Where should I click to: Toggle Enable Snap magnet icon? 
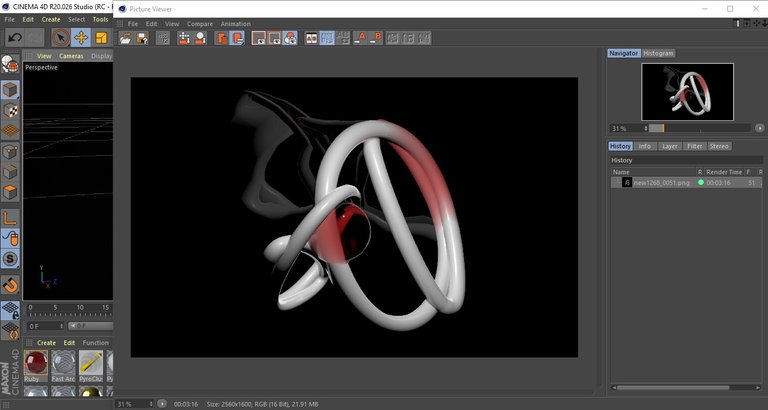[x=10, y=285]
